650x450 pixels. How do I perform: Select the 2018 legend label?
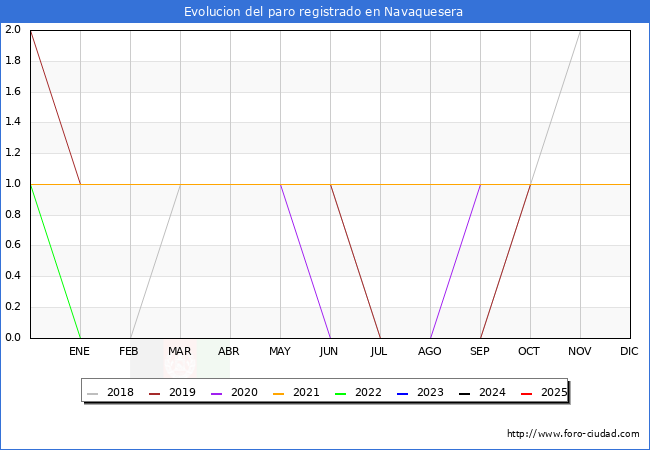coord(120,392)
